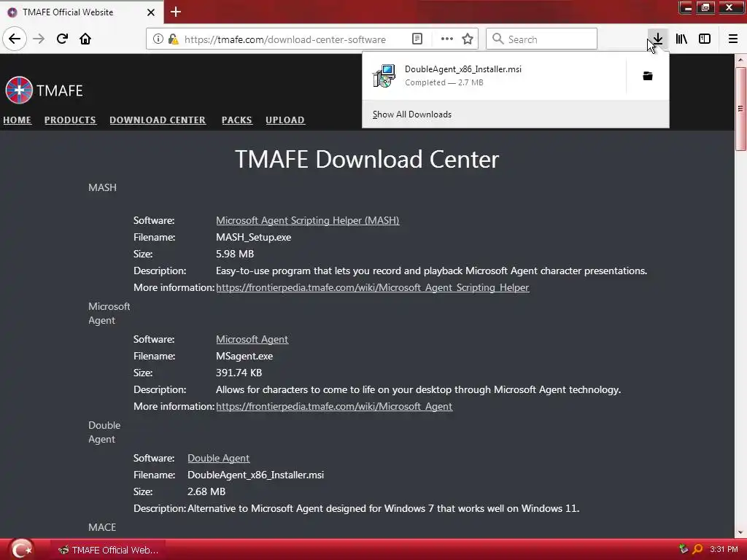
Task: Bookmark this page with the star icon
Action: click(468, 39)
